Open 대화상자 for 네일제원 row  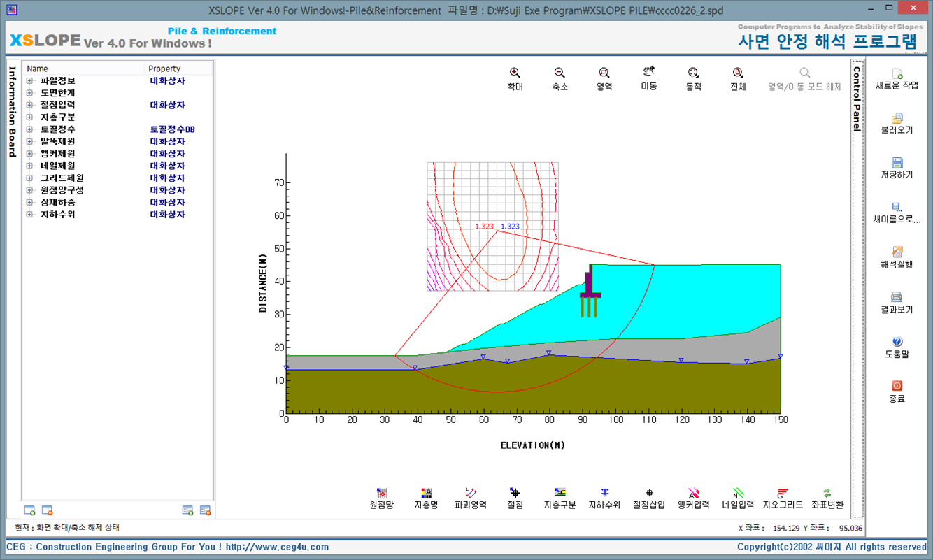click(x=167, y=166)
